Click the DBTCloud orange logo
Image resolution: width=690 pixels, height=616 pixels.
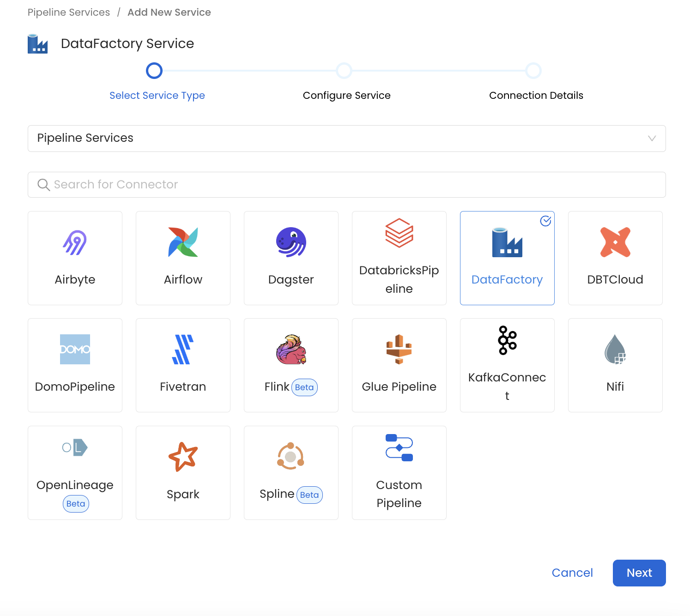615,242
